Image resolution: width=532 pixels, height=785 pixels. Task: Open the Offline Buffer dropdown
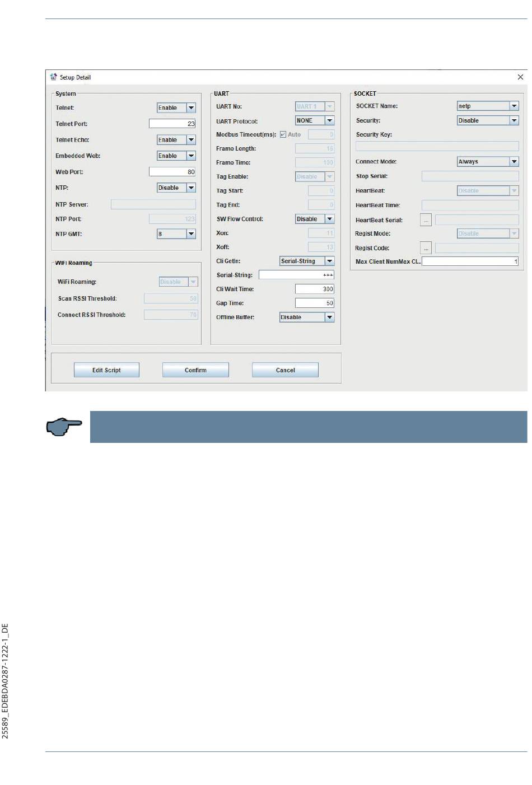click(307, 317)
